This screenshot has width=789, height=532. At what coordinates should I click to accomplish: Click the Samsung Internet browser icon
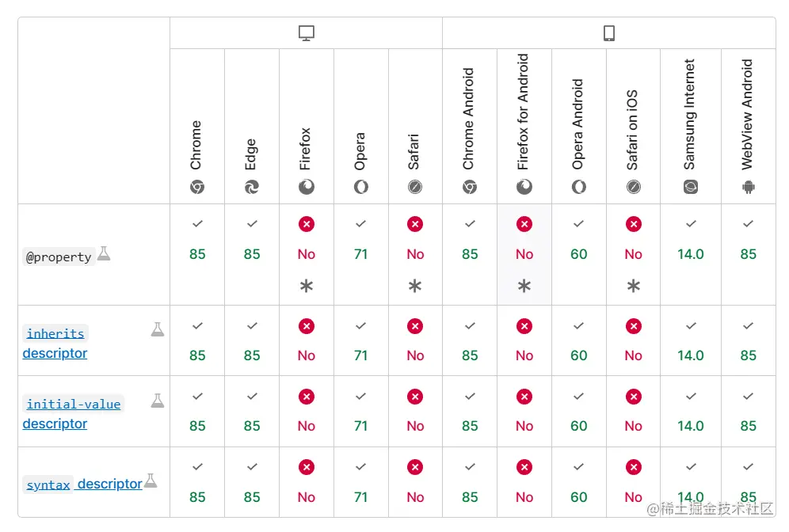pos(691,188)
